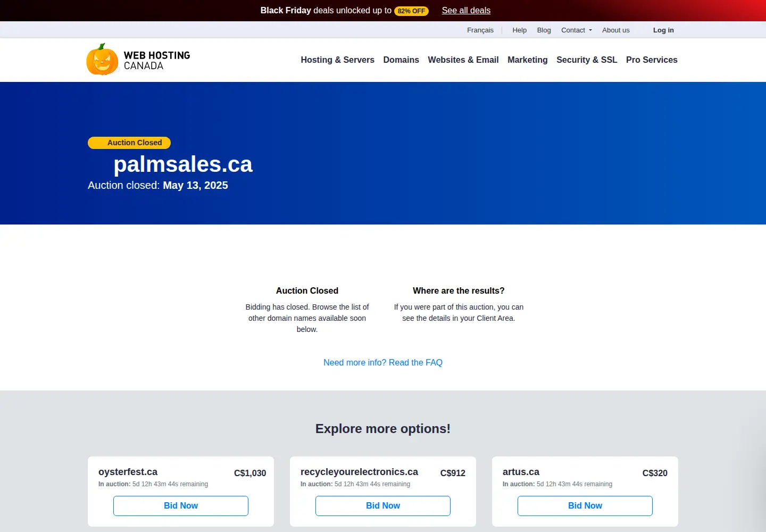This screenshot has height=532, width=766.
Task: Select the palmsales.ca domain heading
Action: tap(183, 164)
